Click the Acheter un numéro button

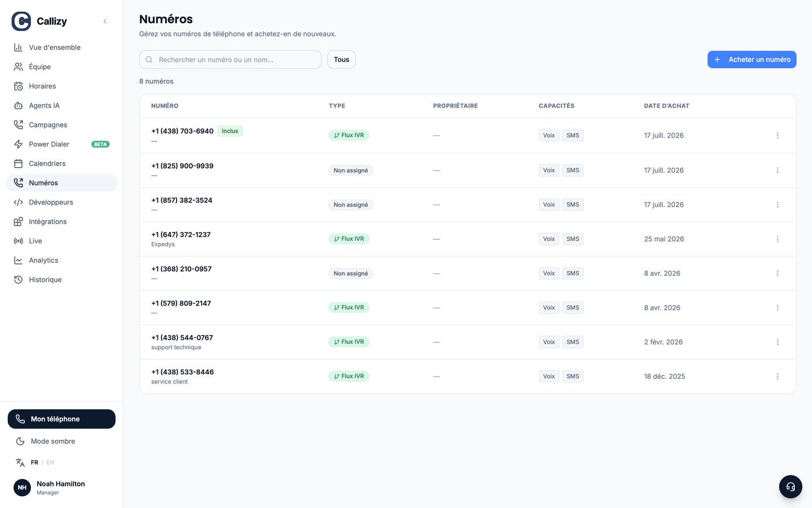(752, 59)
